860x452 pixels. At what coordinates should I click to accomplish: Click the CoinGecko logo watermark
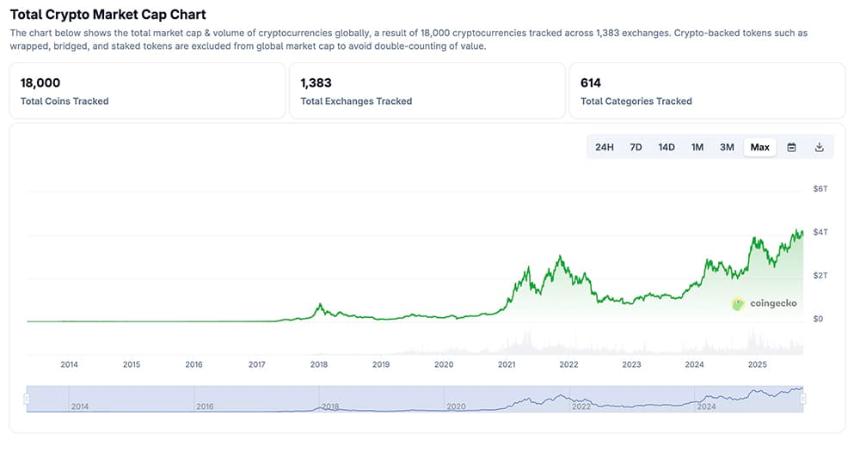(765, 304)
